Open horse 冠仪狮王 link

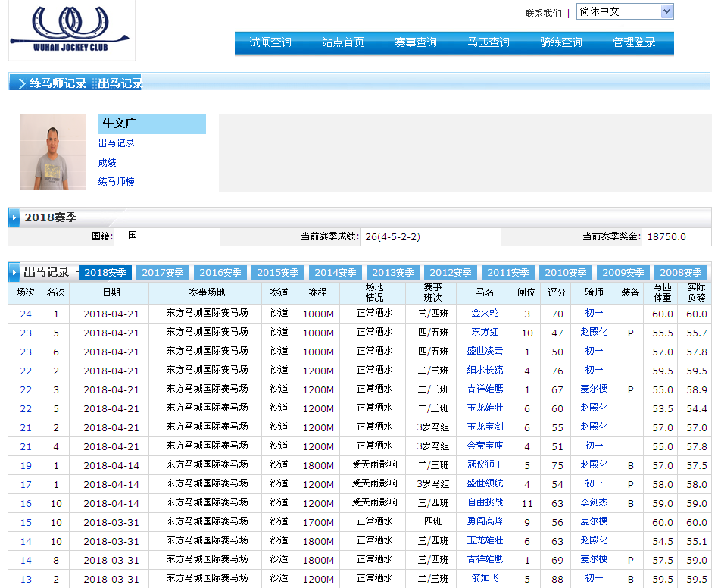pyautogui.click(x=485, y=464)
